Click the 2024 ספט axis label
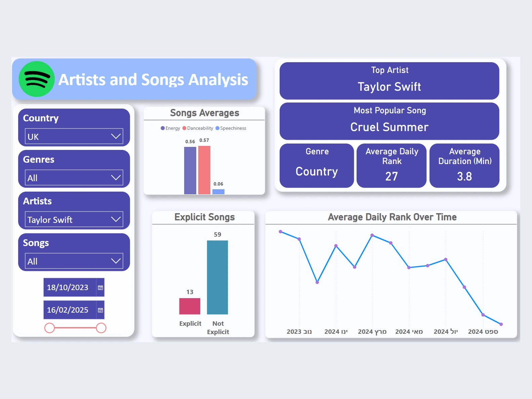The image size is (532, 399). (483, 332)
